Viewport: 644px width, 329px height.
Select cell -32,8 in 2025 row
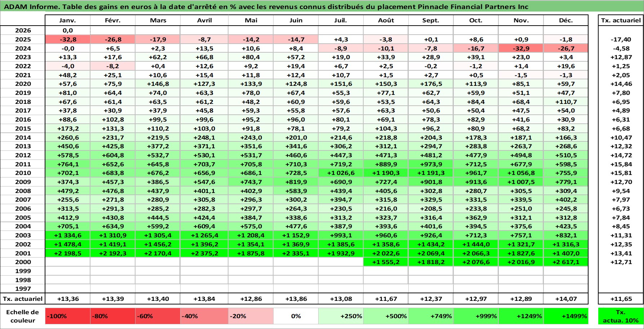68,39
